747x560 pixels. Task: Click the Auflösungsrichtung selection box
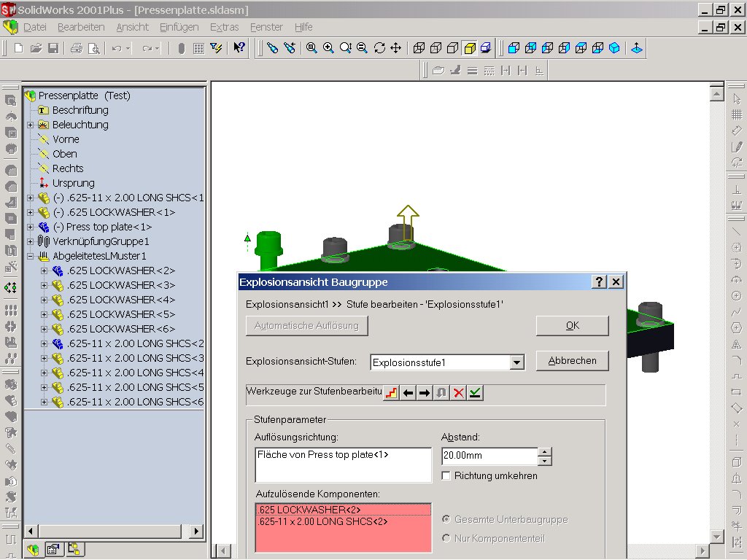343,464
